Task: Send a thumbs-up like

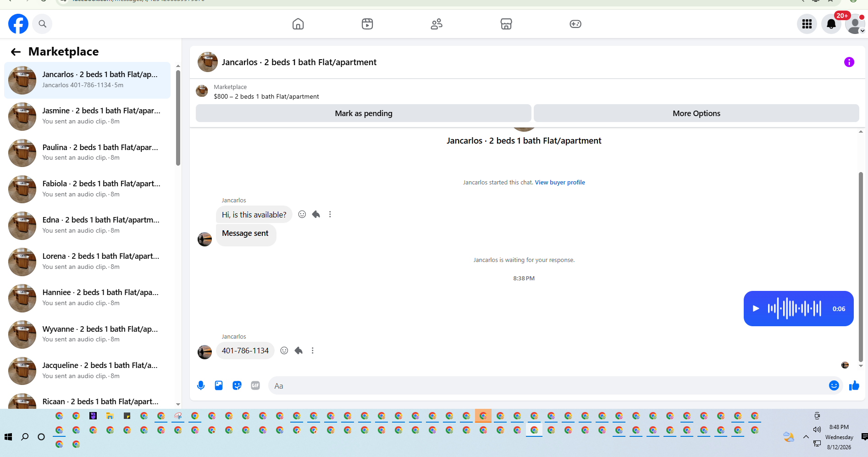Action: (x=854, y=385)
